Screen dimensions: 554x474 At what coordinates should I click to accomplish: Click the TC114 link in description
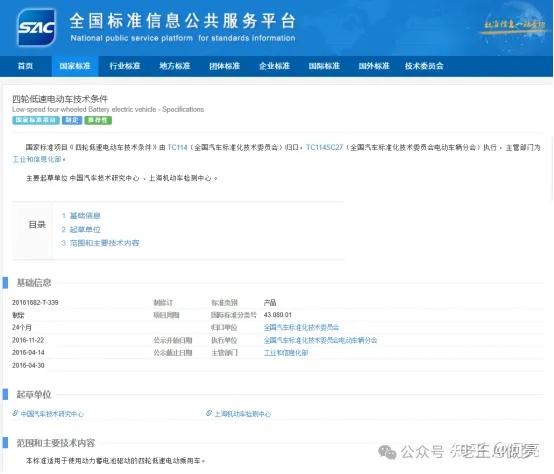177,147
